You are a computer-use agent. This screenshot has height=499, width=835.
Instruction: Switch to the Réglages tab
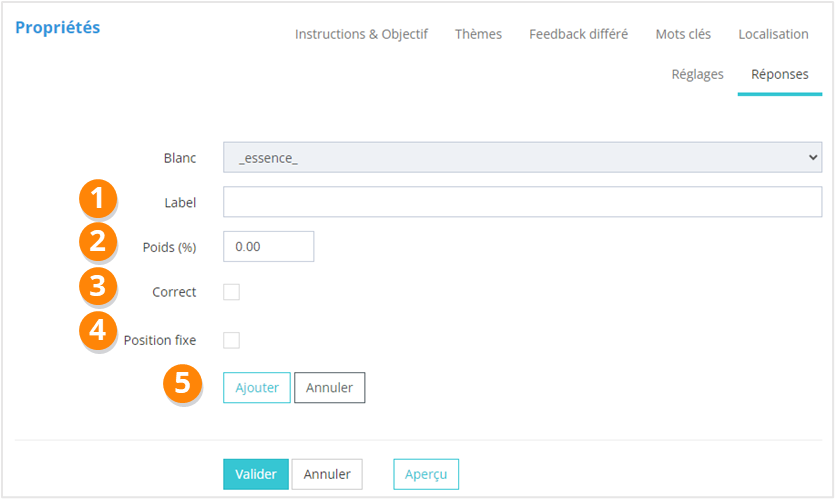point(697,74)
